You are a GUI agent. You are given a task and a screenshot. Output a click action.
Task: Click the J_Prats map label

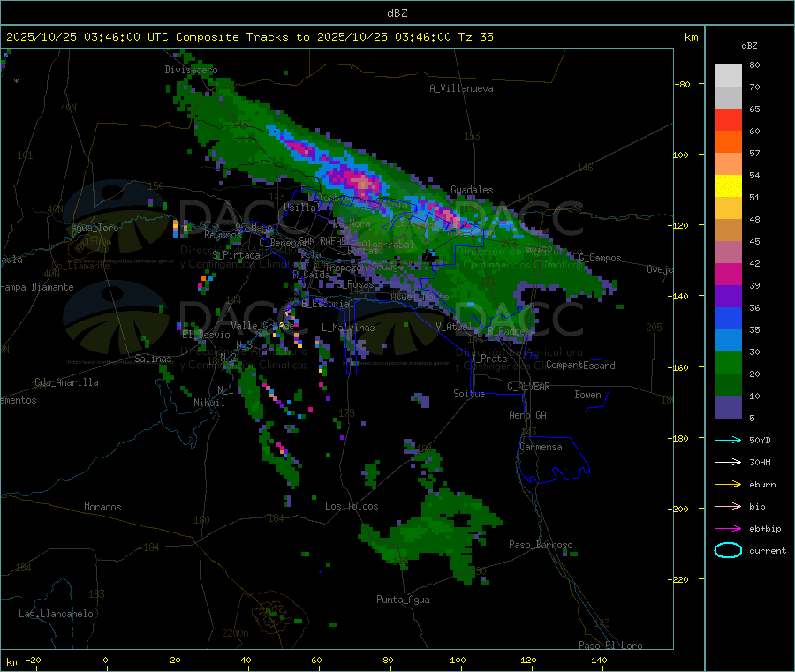[490, 358]
